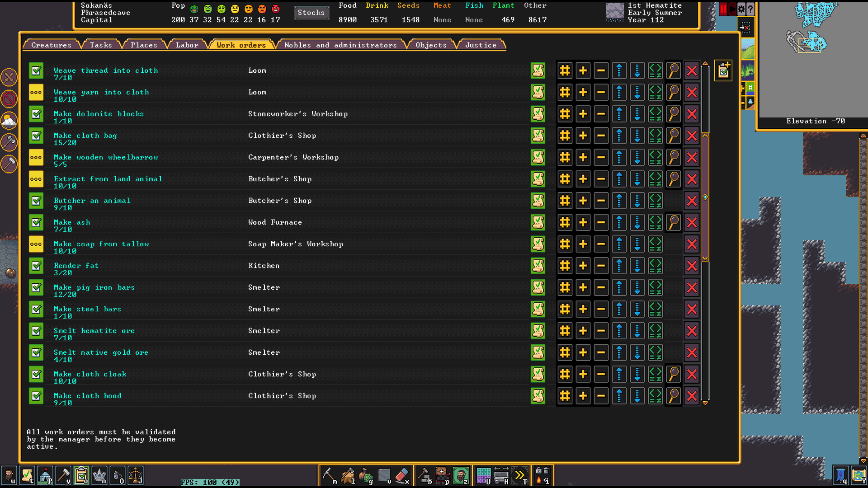Image resolution: width=868 pixels, height=488 pixels.
Task: Open justice scales icon in bottom toolbar
Action: pyautogui.click(x=135, y=475)
